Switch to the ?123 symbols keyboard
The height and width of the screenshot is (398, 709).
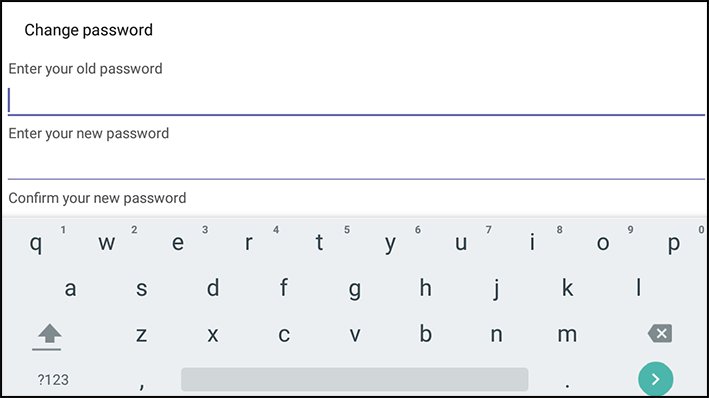(53, 379)
